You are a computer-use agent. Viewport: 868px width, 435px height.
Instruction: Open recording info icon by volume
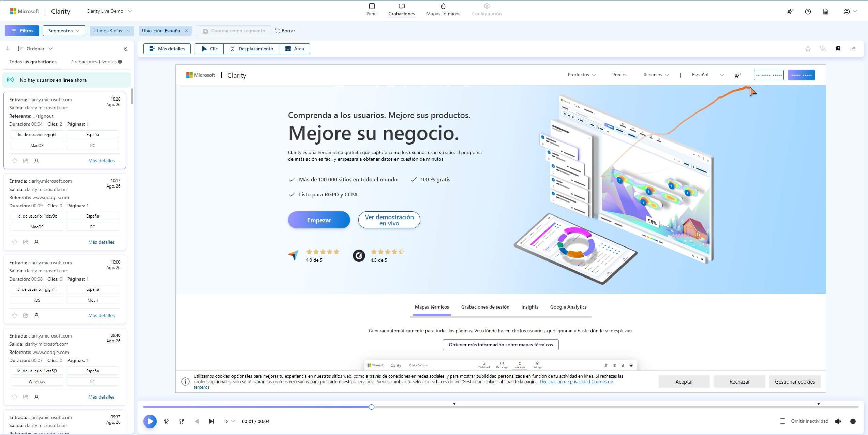pyautogui.click(x=853, y=421)
